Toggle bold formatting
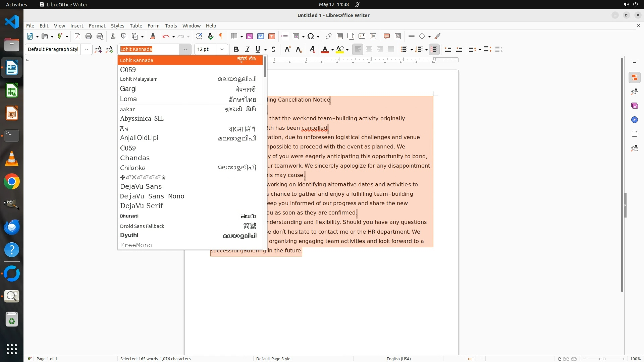This screenshot has height=362, width=644. click(x=236, y=49)
